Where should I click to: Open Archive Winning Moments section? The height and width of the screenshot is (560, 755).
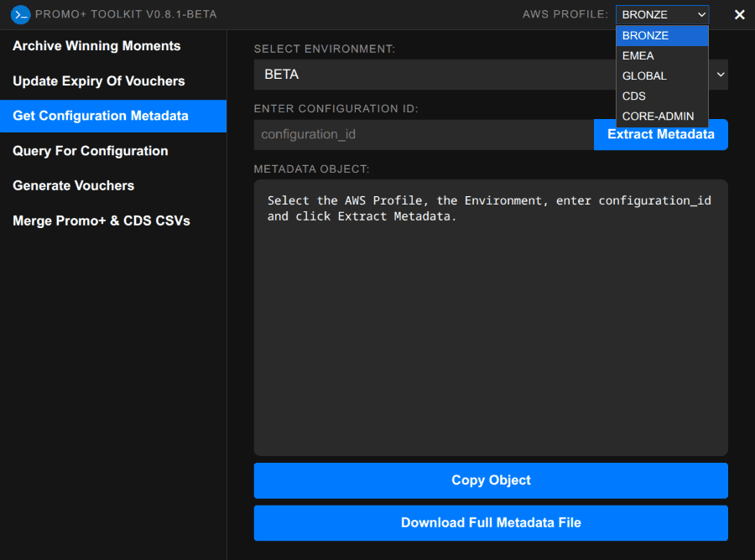[x=96, y=46]
